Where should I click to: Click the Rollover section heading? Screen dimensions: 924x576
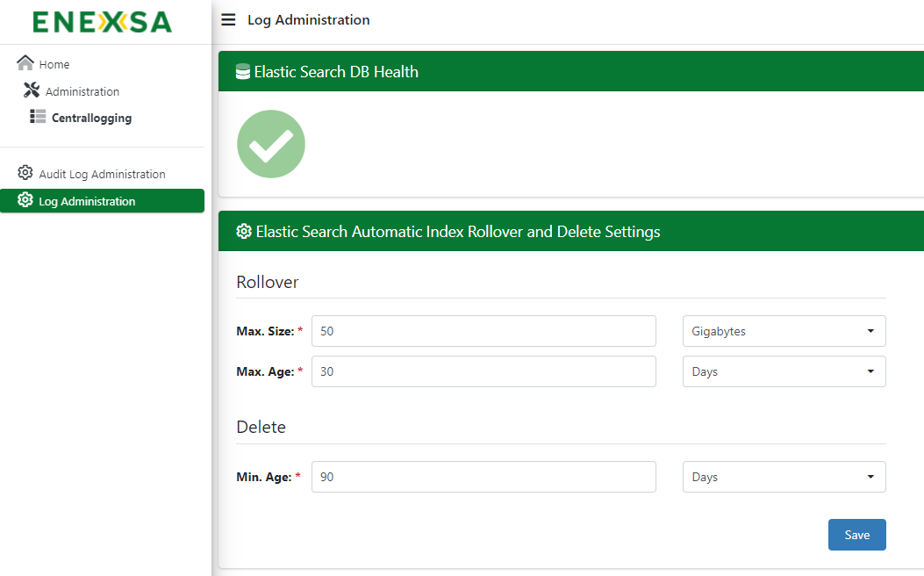pos(268,282)
